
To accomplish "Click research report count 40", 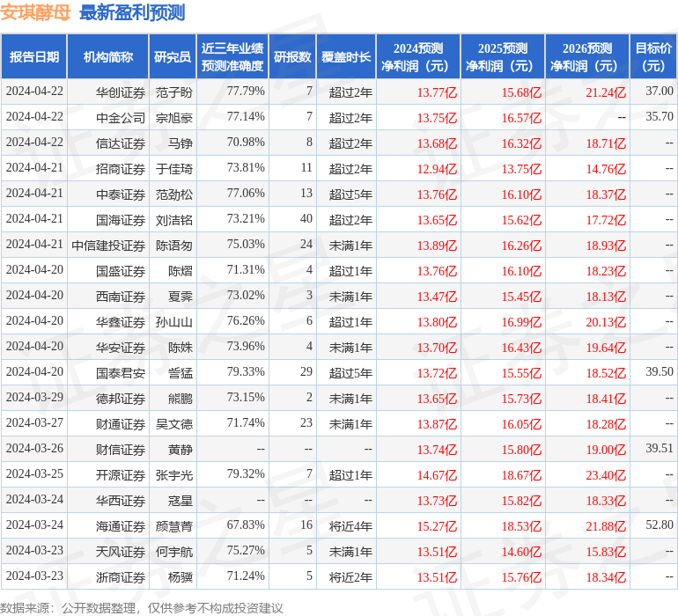I will tap(306, 218).
